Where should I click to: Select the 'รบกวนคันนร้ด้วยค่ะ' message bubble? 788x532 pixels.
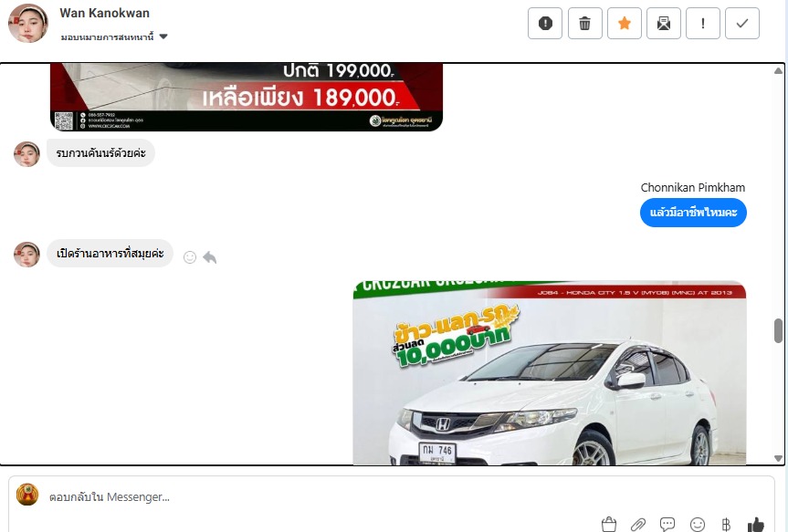[101, 152]
